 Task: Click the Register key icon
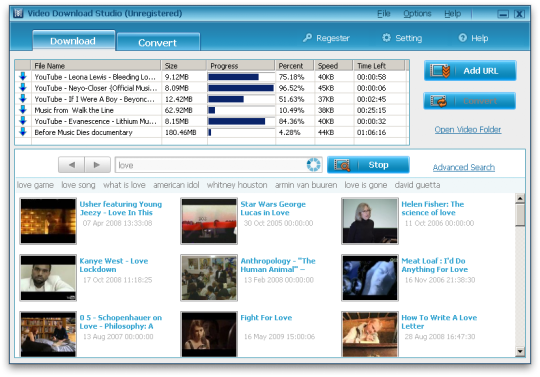pos(307,38)
